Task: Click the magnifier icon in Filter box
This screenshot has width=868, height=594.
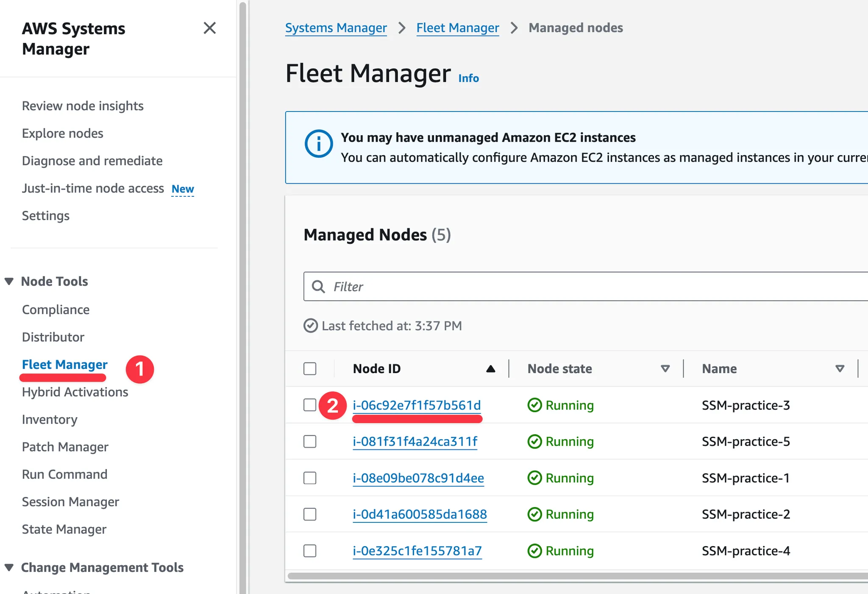Action: tap(318, 287)
